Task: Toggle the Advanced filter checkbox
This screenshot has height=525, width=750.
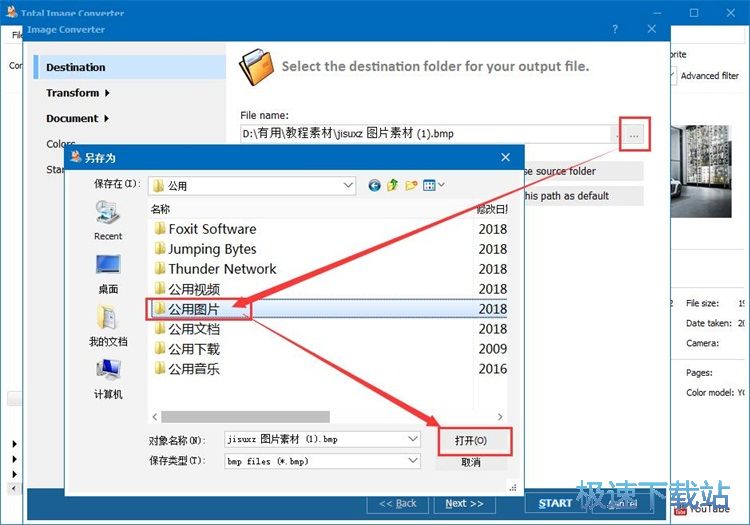Action: point(673,75)
